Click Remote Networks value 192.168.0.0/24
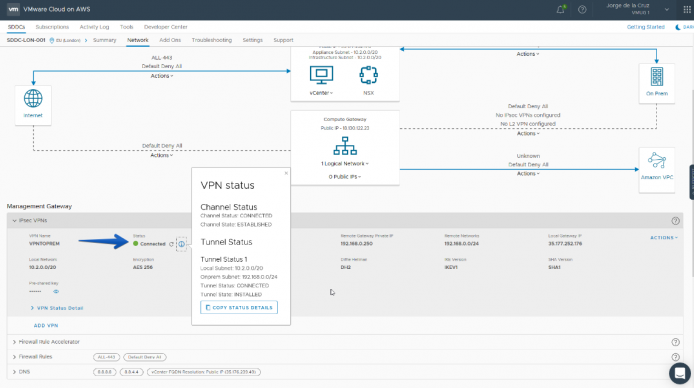 [x=462, y=244]
